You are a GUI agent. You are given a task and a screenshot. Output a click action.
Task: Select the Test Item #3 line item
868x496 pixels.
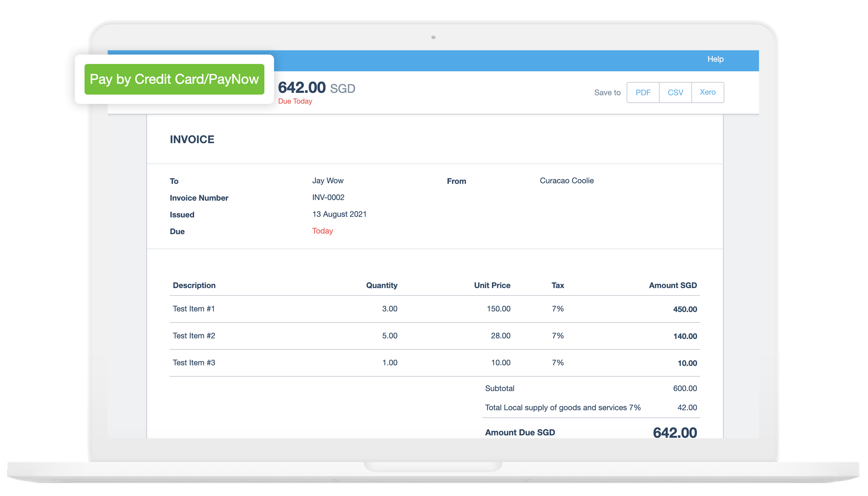coord(193,363)
